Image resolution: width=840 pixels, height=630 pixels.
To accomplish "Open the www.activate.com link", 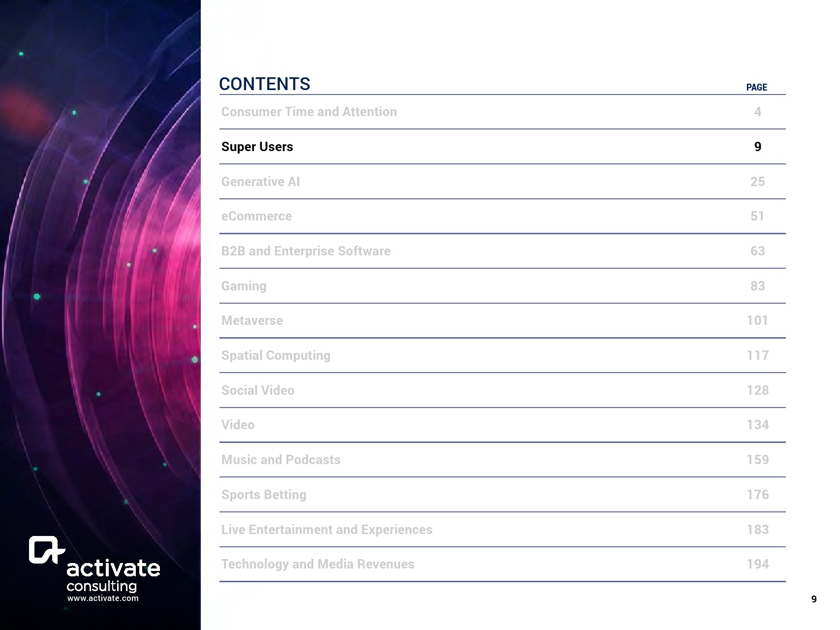I will pos(103,598).
